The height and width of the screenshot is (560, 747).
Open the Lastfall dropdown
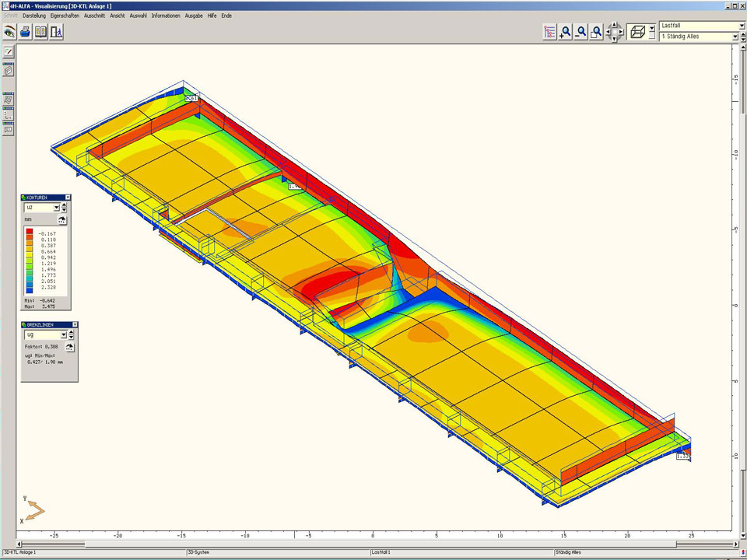734,26
